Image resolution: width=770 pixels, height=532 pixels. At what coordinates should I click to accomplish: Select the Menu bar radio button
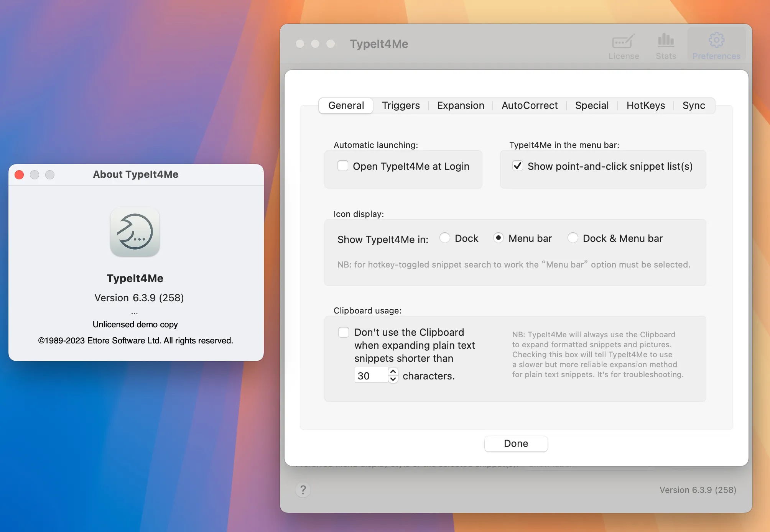point(498,238)
